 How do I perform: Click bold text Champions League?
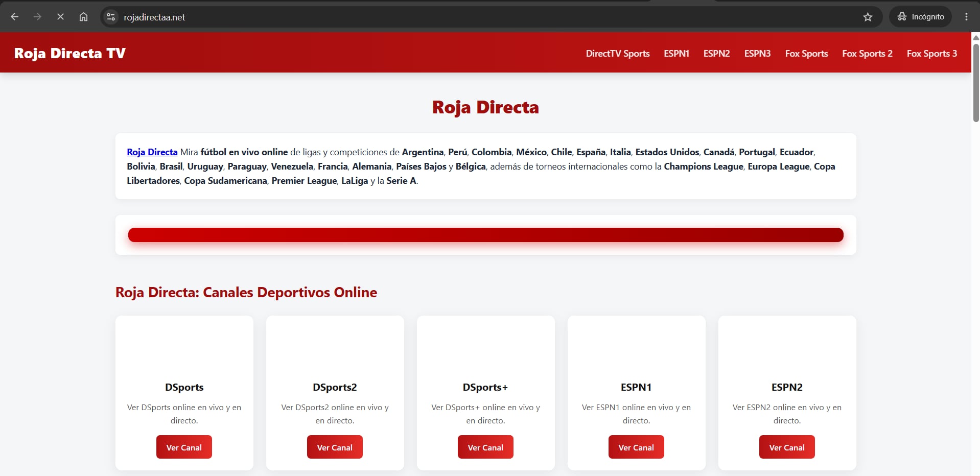click(704, 166)
